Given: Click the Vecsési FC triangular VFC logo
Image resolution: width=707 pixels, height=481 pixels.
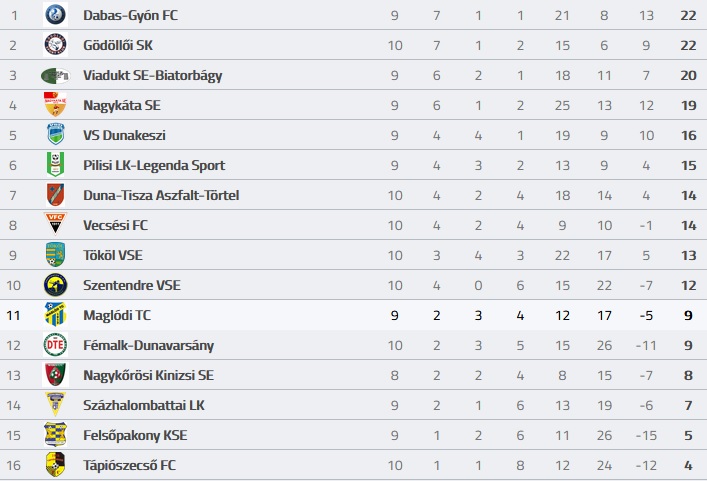Looking at the screenshot, I should point(55,224).
